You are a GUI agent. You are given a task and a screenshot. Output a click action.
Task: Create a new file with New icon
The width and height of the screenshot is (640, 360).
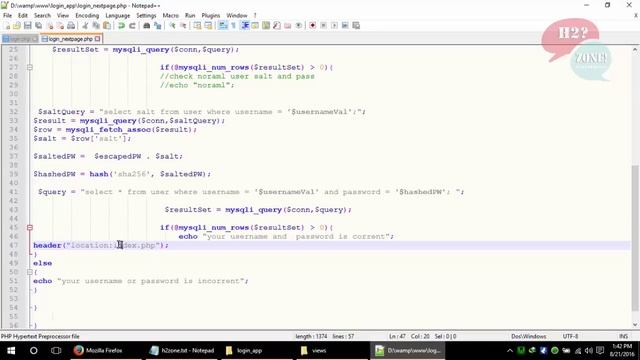[7, 26]
